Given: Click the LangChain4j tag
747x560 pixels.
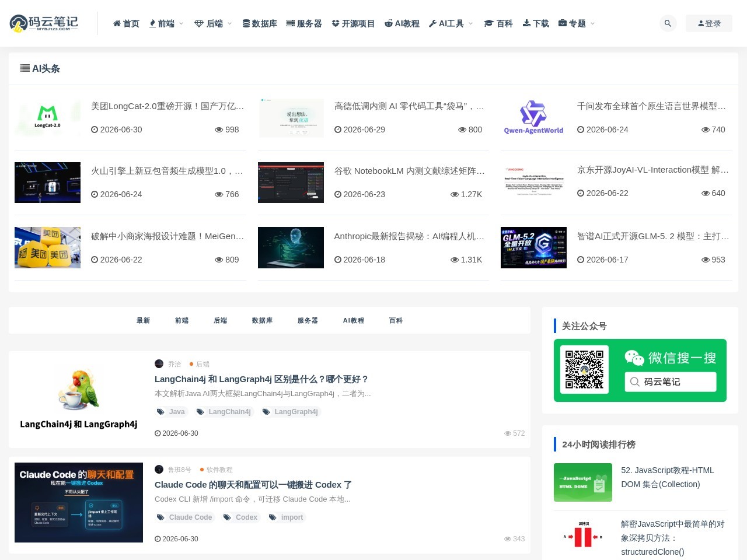Looking at the screenshot, I should [x=224, y=412].
